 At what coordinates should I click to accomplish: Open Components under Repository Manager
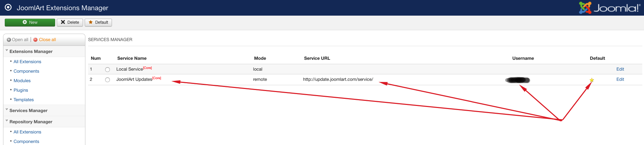pos(26,141)
